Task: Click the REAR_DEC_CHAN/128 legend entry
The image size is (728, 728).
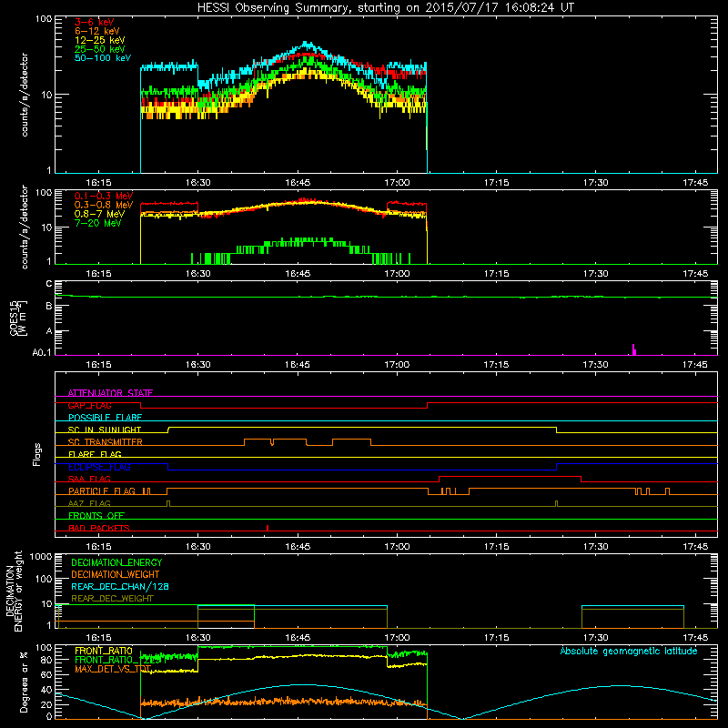Action: coord(120,587)
